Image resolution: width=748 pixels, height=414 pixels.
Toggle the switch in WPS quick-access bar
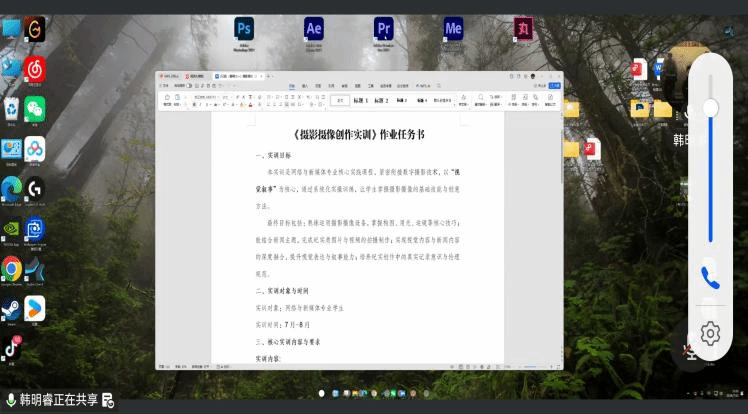189,85
